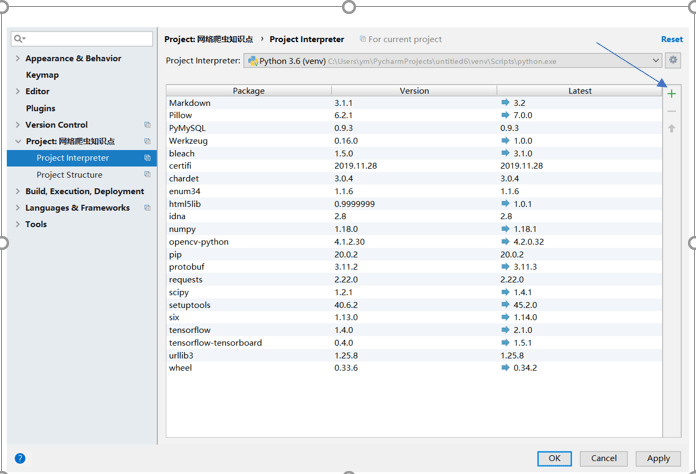Expand Languages & Frameworks section
The image size is (696, 474).
pyautogui.click(x=18, y=208)
